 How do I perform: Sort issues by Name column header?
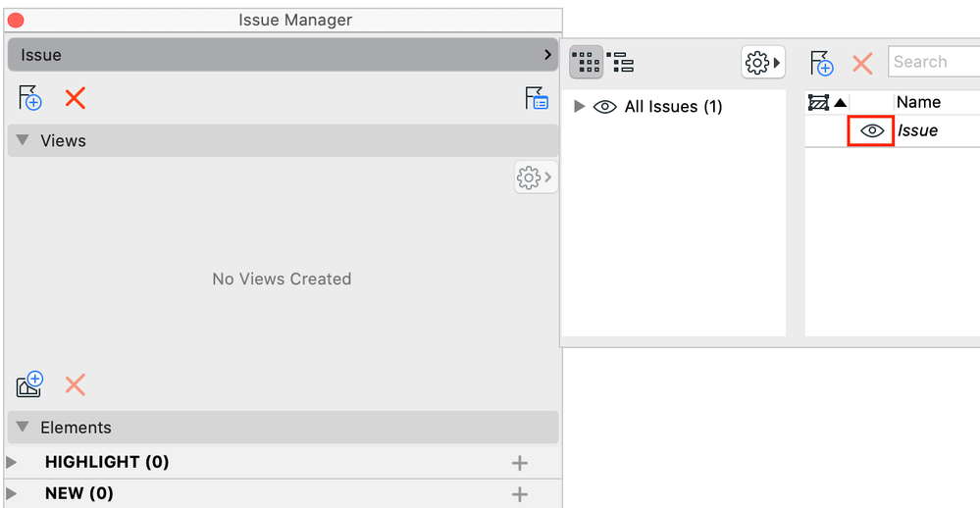[918, 102]
